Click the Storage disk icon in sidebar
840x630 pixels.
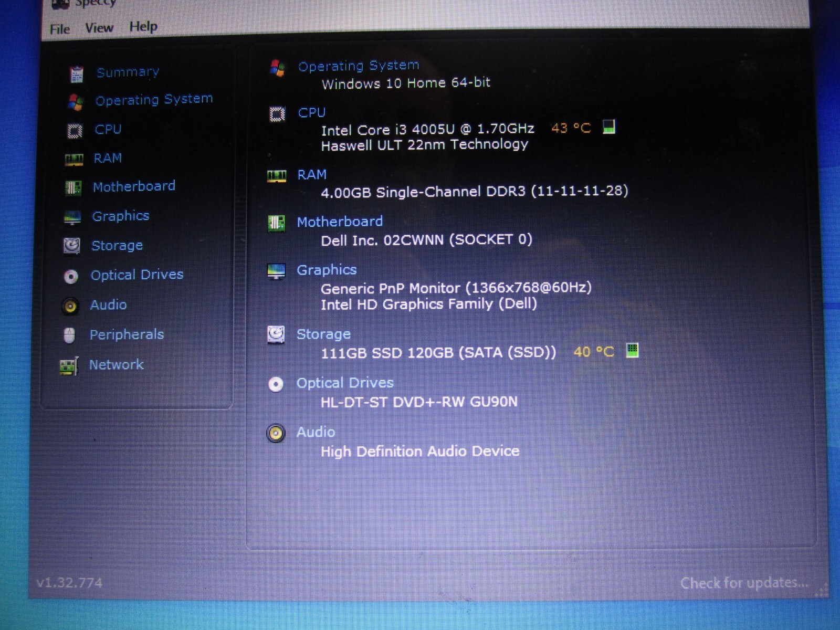72,246
